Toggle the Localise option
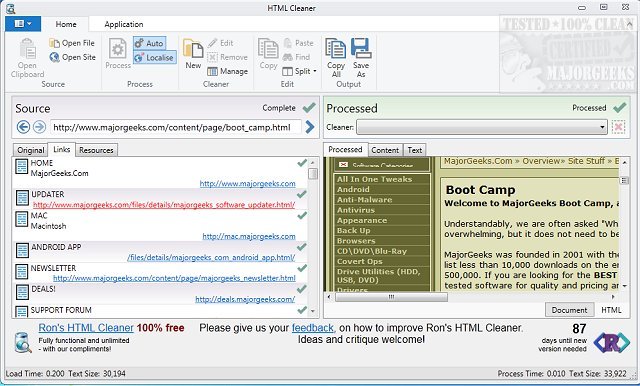The height and width of the screenshot is (386, 640). coord(155,58)
